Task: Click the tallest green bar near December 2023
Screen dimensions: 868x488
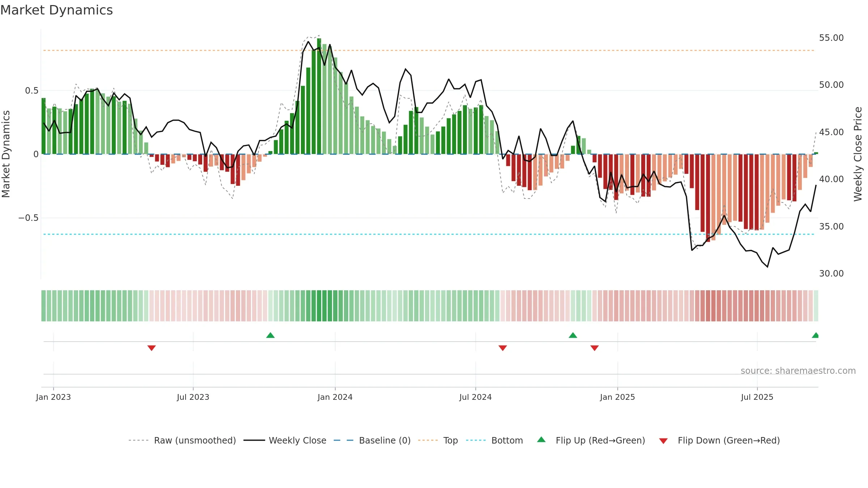Action: [319, 96]
